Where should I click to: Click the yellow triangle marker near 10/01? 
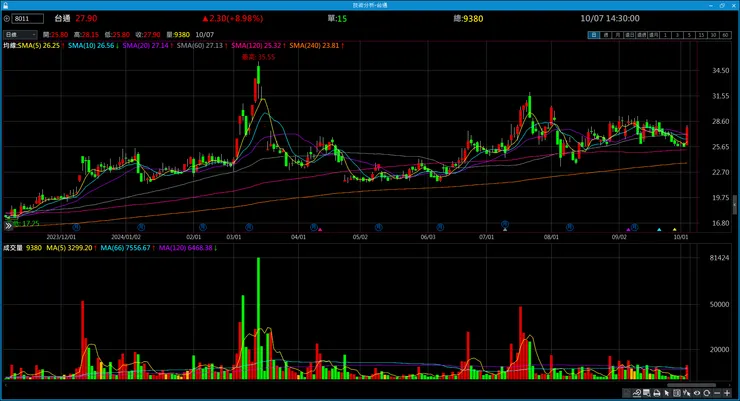(674, 230)
